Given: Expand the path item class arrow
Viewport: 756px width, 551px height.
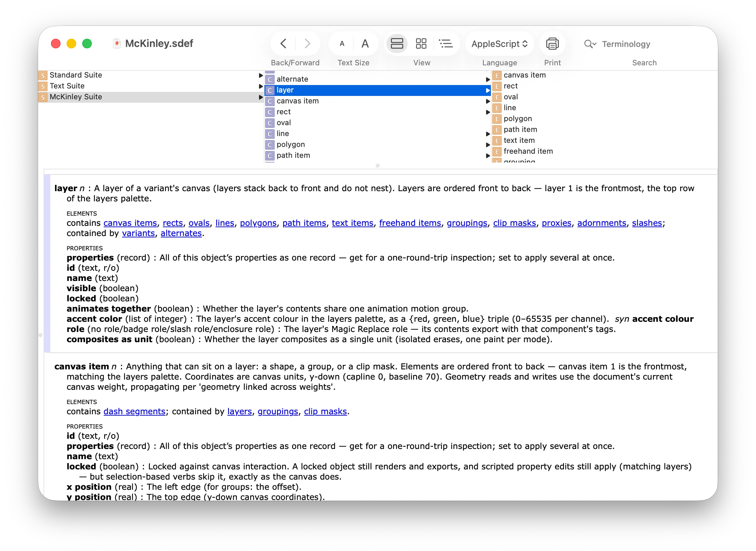Looking at the screenshot, I should pyautogui.click(x=488, y=155).
